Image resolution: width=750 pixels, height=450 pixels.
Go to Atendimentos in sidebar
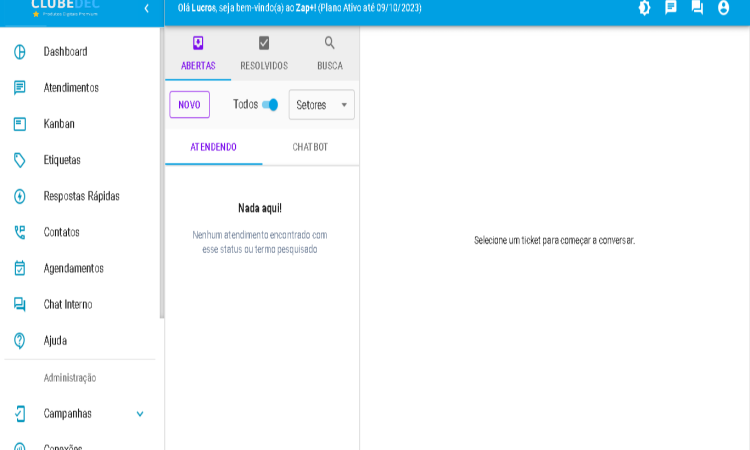[x=71, y=88]
